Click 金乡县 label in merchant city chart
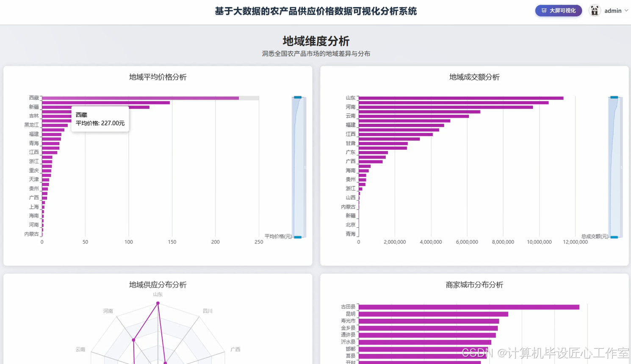This screenshot has width=631, height=364. point(348,328)
